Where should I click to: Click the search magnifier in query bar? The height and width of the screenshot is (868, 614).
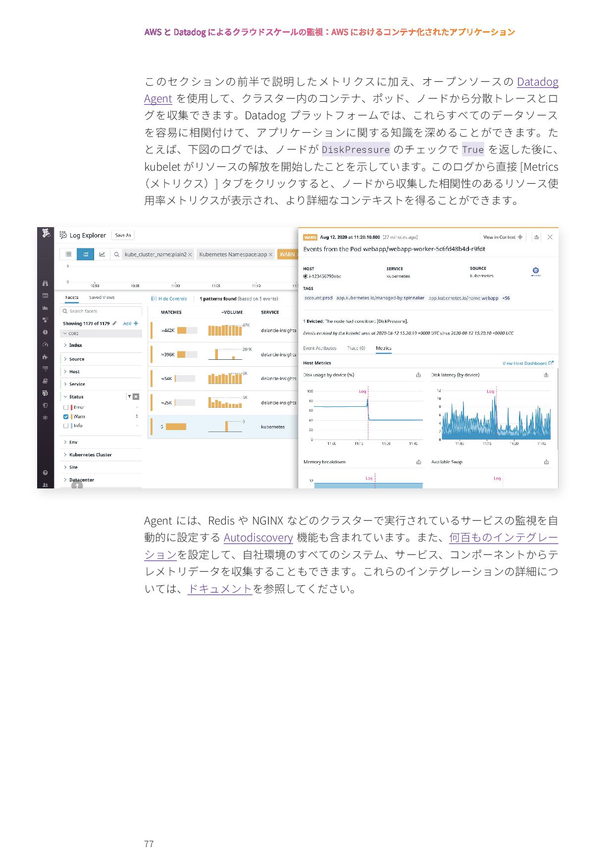[x=116, y=254]
